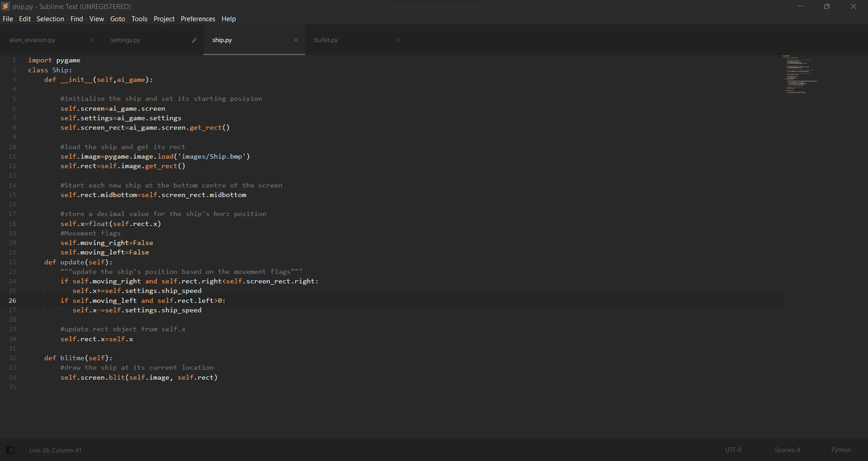The height and width of the screenshot is (461, 868).
Task: Click the '#draw the ship at its current location' comment
Action: tap(137, 368)
